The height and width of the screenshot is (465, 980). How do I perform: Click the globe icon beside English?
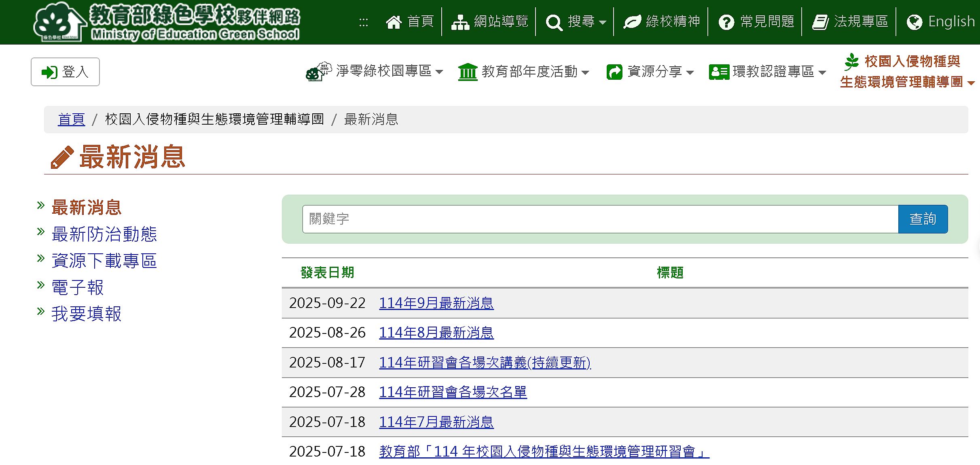coord(914,22)
